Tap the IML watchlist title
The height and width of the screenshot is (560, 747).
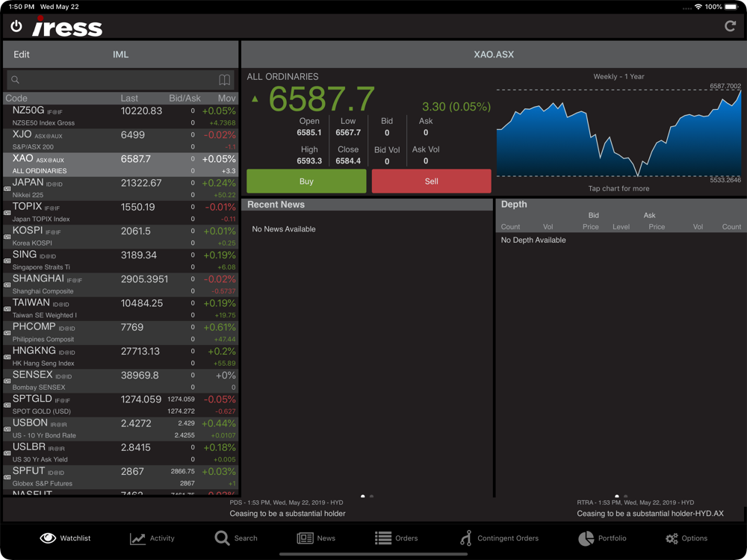(120, 55)
